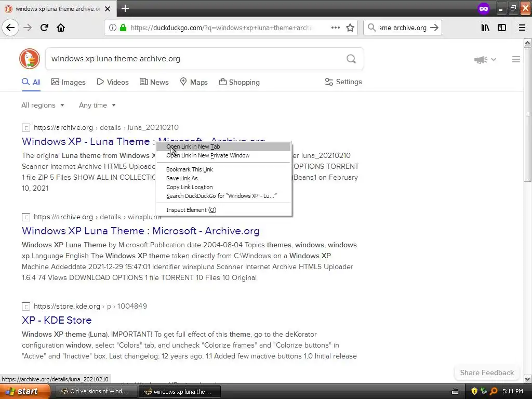This screenshot has height=399, width=532.
Task: Click the DuckDuckGo search magnifier button
Action: tap(351, 59)
